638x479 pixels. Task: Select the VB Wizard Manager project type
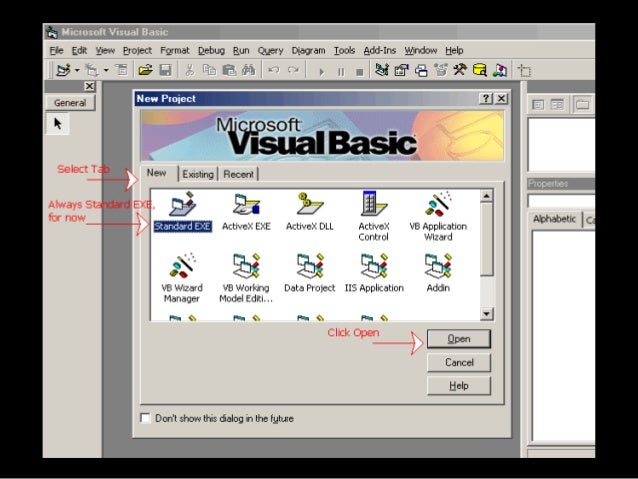(181, 278)
